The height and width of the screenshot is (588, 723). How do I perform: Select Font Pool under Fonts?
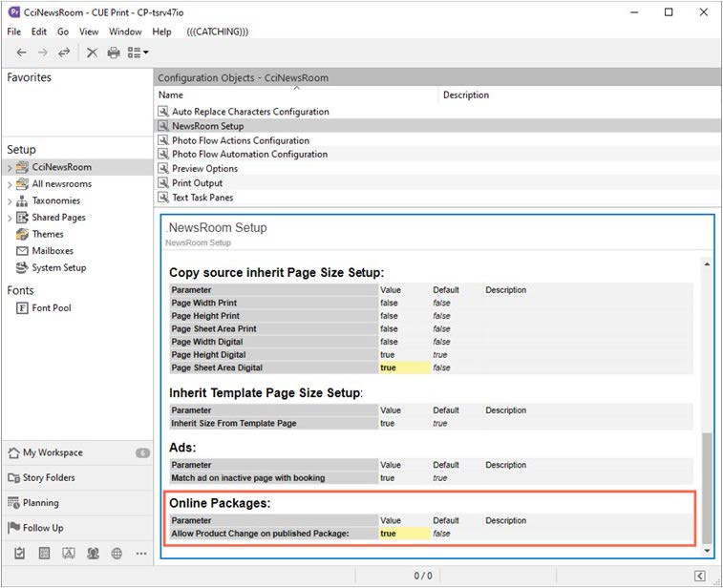coord(52,308)
